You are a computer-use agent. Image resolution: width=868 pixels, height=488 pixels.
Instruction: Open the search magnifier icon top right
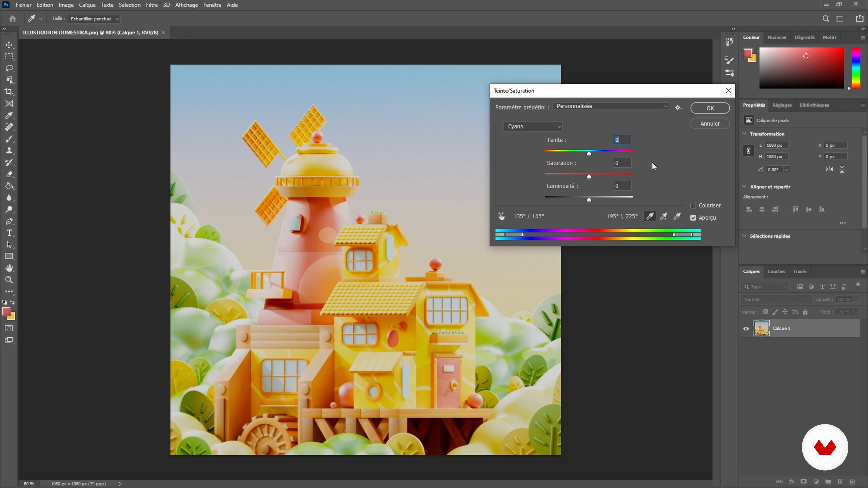pyautogui.click(x=826, y=19)
